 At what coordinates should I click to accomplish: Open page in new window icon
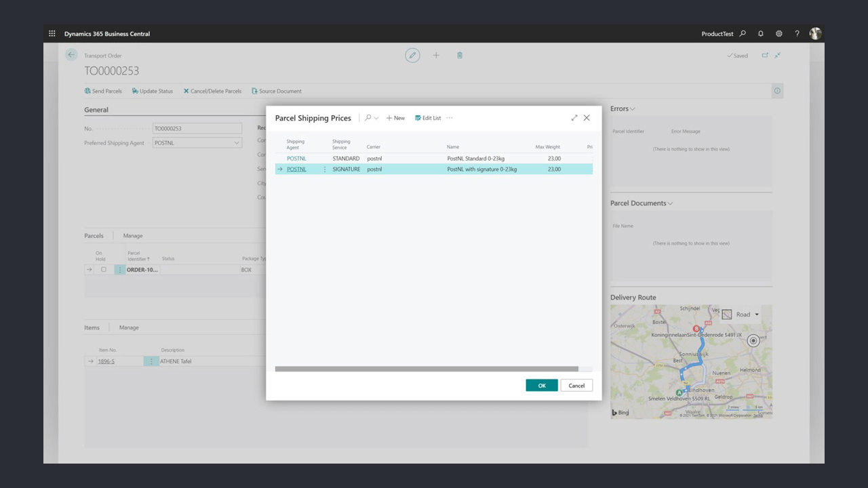click(x=765, y=56)
